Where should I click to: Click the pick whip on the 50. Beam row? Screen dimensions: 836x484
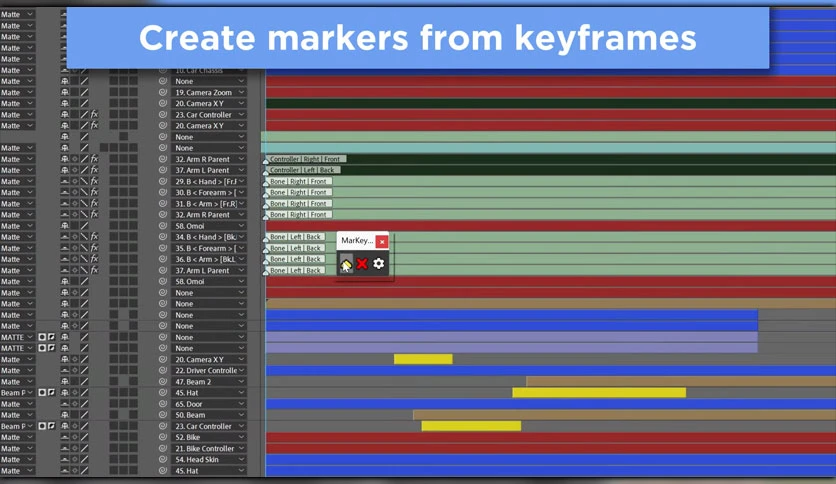click(163, 415)
